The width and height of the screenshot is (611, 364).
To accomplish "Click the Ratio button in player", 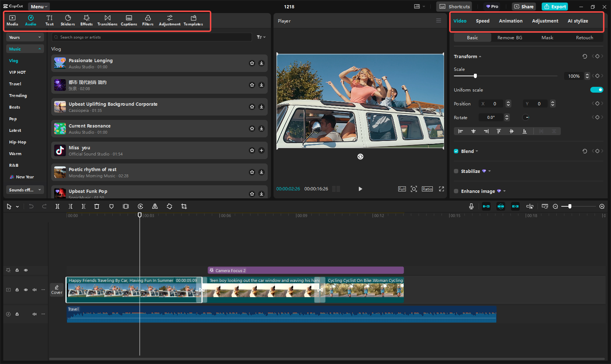I will pyautogui.click(x=427, y=189).
